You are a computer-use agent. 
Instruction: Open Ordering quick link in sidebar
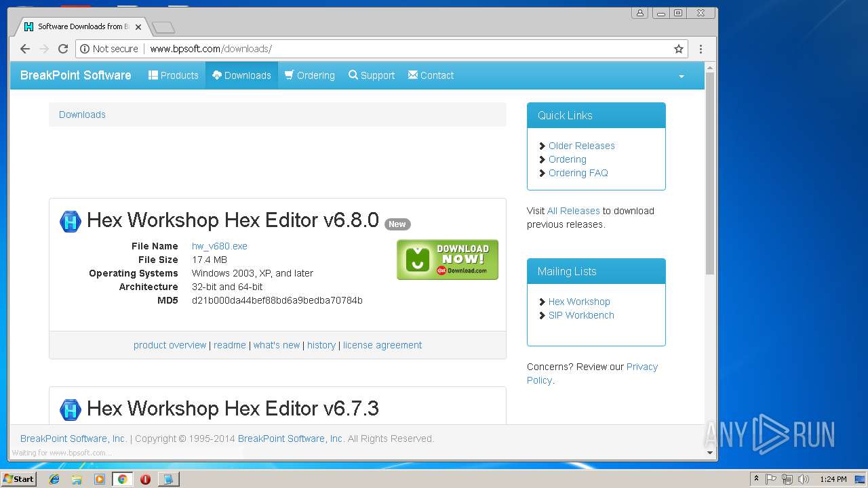[x=568, y=159]
